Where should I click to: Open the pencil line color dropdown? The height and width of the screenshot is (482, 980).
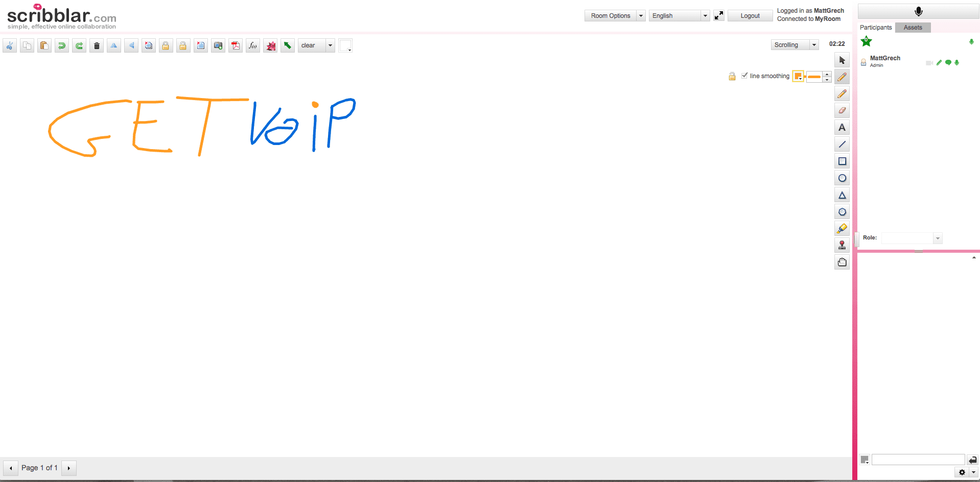798,77
